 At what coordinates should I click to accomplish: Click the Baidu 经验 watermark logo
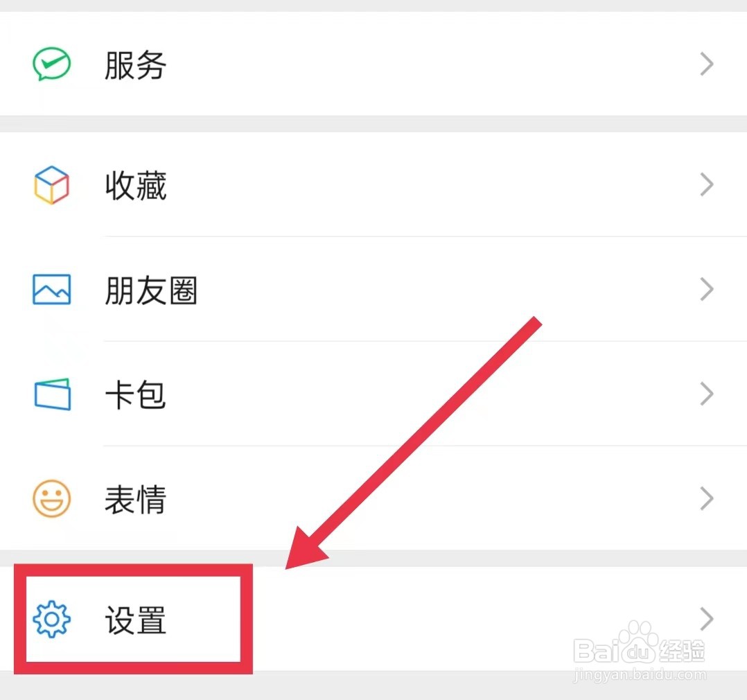coord(639,643)
